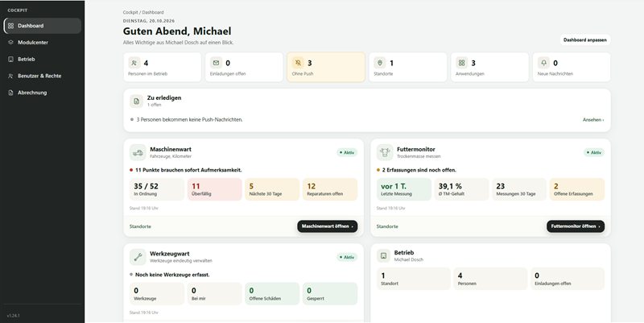Click '3 Personen bekommen keine Push-Nachrichten.'

point(189,119)
